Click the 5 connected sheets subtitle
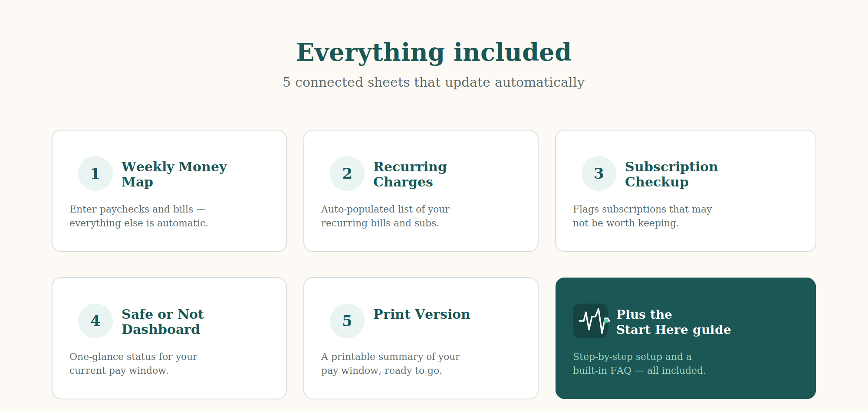 [434, 82]
